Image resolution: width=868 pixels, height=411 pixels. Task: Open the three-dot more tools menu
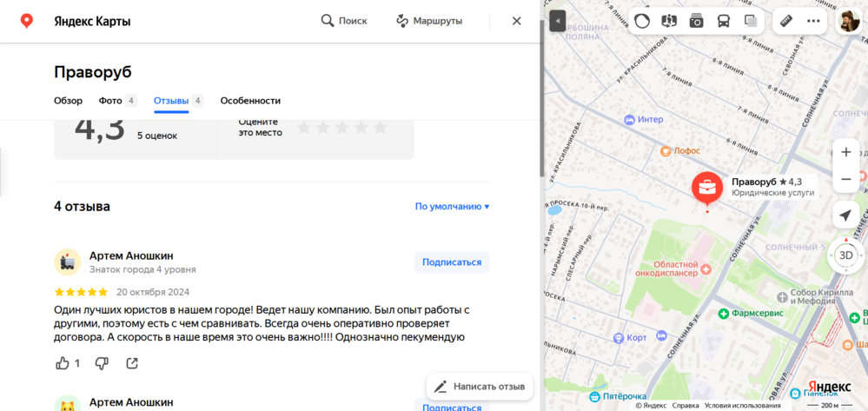click(x=813, y=21)
